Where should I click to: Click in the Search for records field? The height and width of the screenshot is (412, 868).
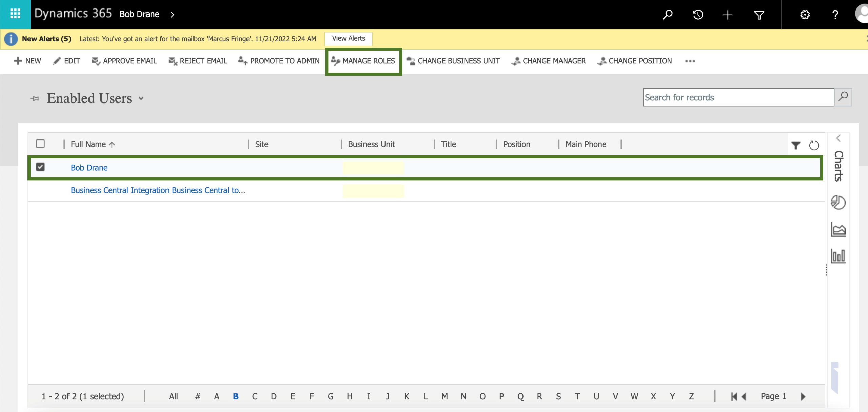tap(739, 97)
